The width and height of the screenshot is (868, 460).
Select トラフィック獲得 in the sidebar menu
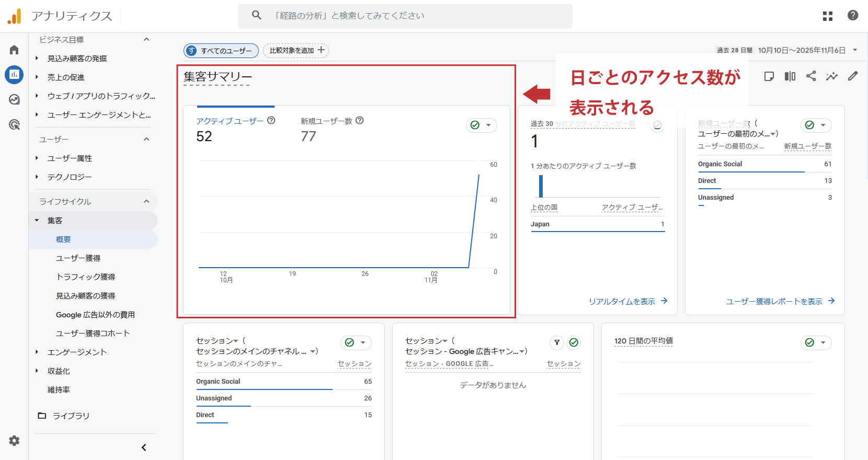pos(85,277)
